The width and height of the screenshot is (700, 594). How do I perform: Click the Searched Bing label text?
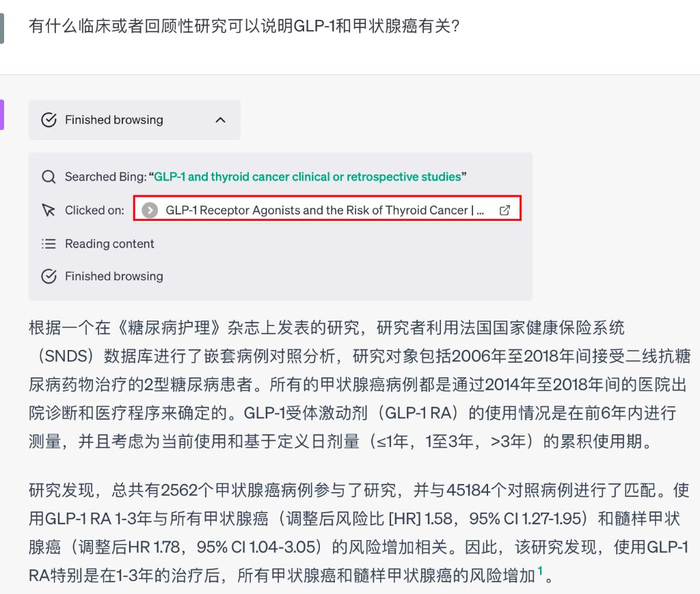105,177
